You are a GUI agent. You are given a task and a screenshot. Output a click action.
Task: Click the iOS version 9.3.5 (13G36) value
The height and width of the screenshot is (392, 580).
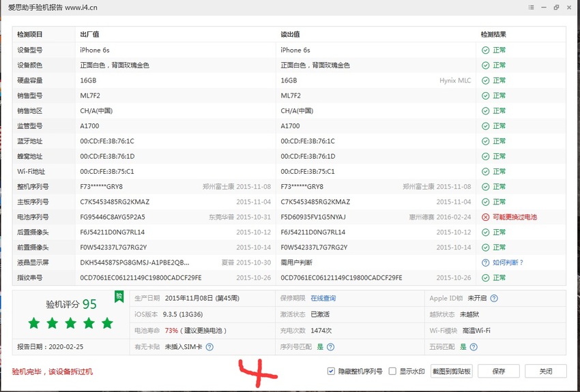pyautogui.click(x=183, y=314)
